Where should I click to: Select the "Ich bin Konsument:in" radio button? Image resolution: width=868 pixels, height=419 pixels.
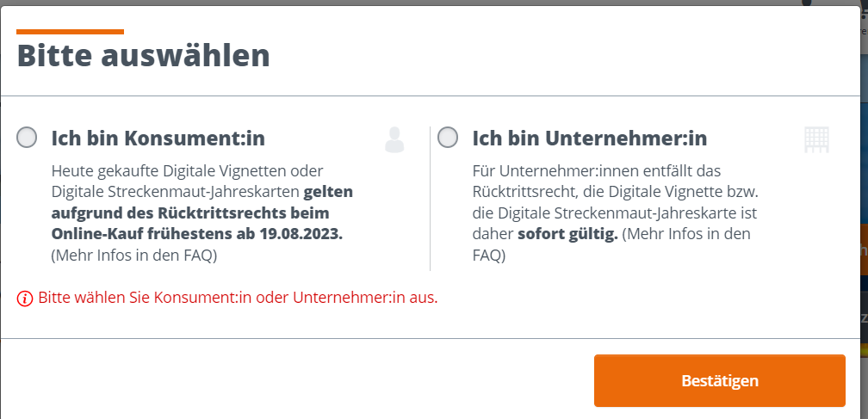tap(27, 138)
